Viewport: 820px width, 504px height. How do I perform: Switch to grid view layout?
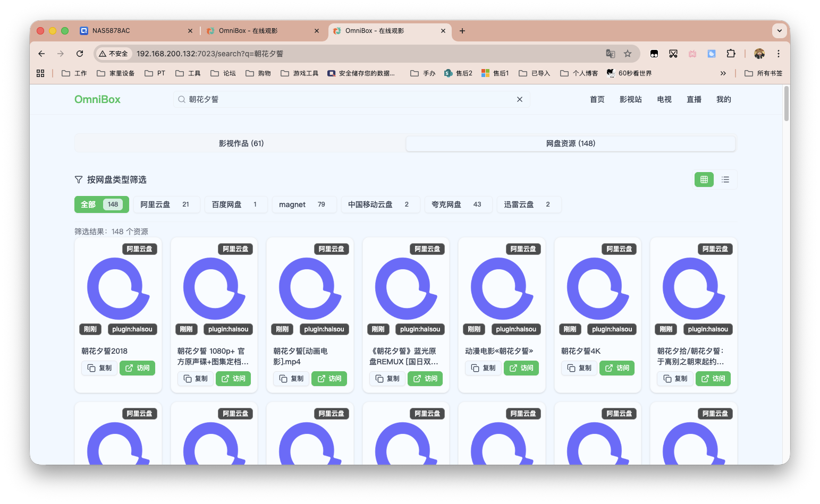[x=704, y=180]
